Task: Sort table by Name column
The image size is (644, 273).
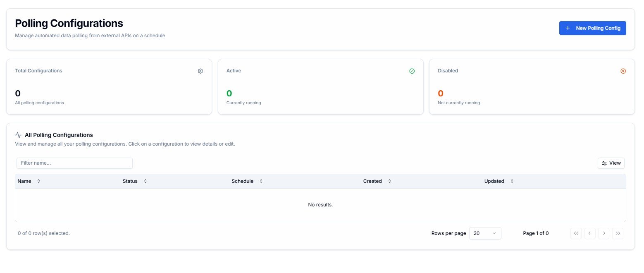Action: [29, 181]
